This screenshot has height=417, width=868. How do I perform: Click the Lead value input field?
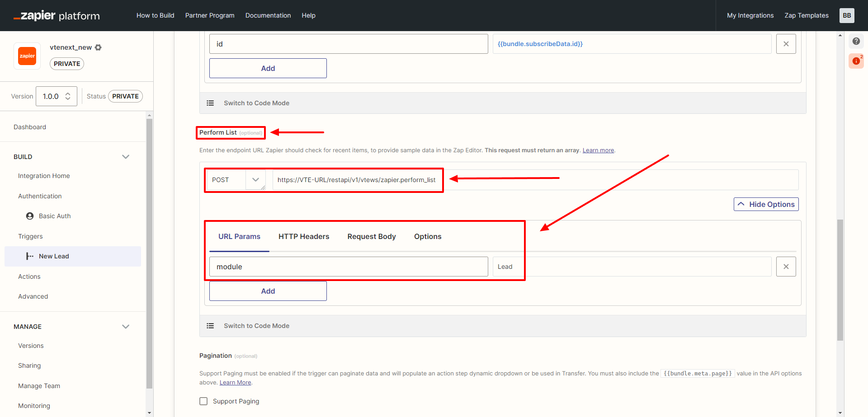tap(632, 267)
